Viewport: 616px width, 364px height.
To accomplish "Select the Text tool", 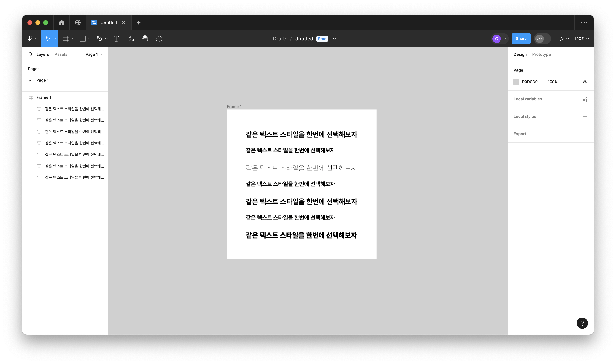I will click(x=116, y=39).
